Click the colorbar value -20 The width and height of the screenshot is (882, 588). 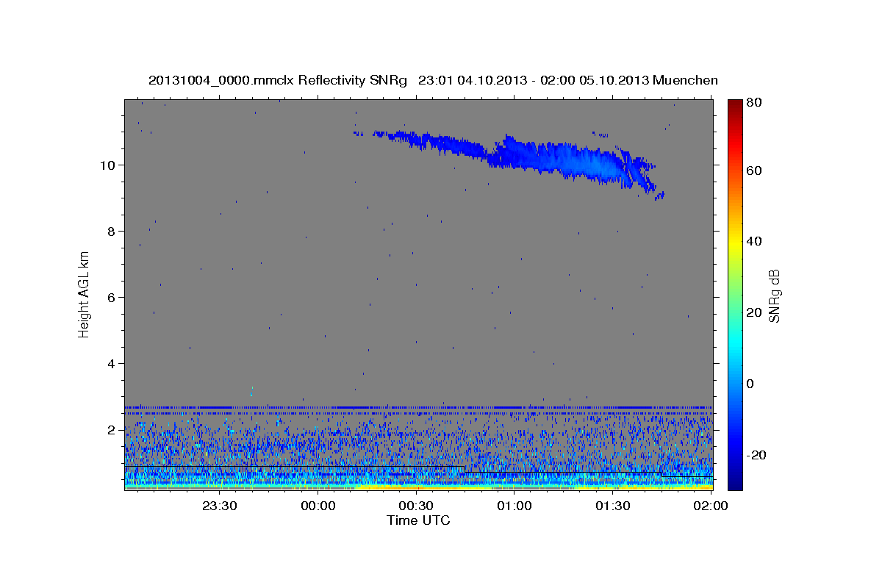point(756,455)
